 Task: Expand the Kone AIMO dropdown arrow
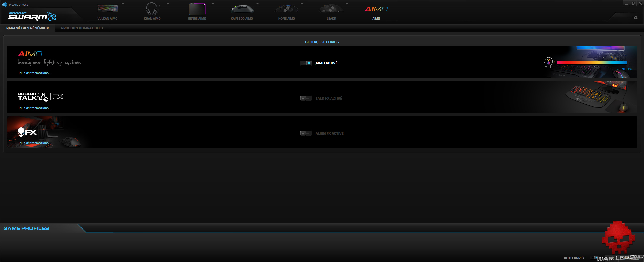click(x=302, y=4)
